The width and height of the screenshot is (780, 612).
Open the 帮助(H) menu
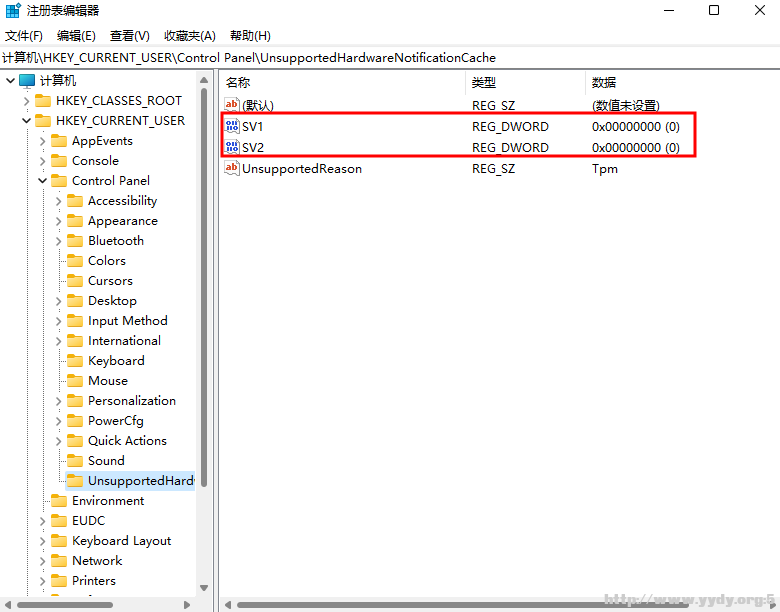click(x=250, y=36)
